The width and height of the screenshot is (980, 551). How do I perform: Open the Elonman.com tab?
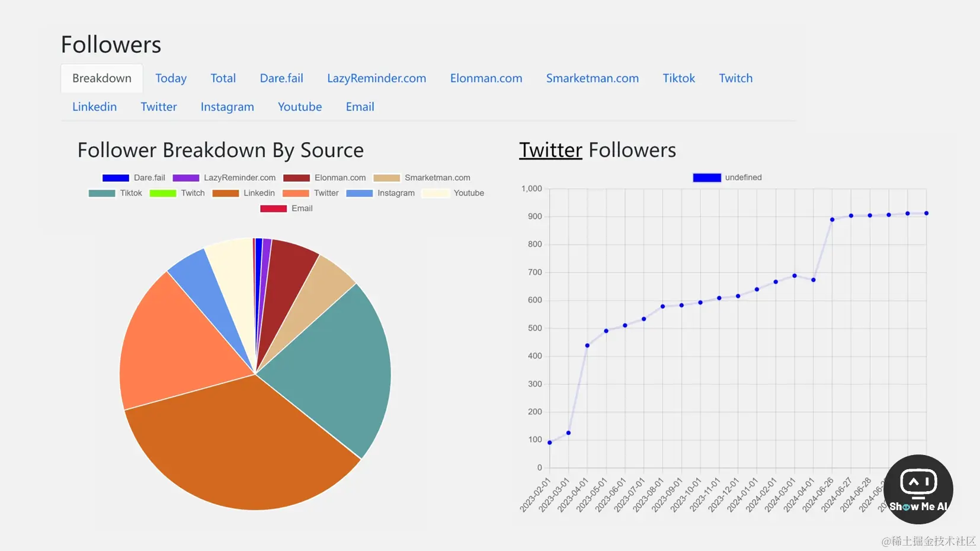click(x=486, y=78)
